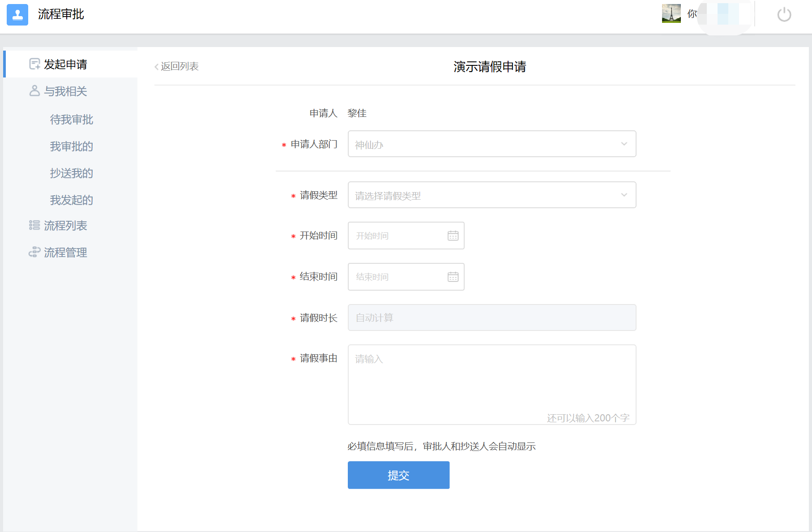Click the power logout icon

[784, 15]
